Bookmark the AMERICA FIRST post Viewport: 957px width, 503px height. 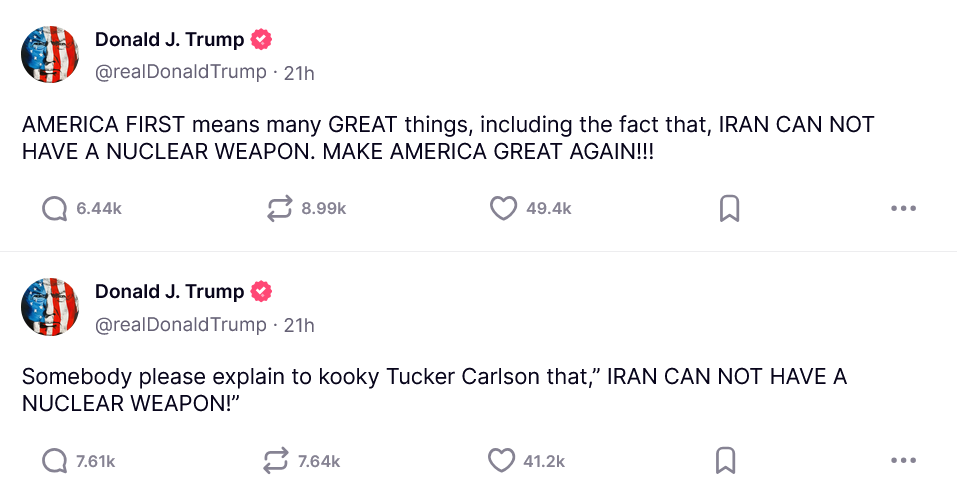[x=729, y=208]
